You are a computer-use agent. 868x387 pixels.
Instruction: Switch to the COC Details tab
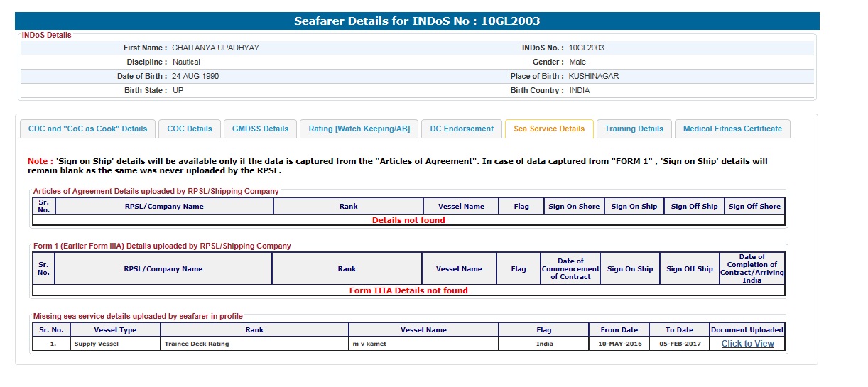pyautogui.click(x=190, y=129)
